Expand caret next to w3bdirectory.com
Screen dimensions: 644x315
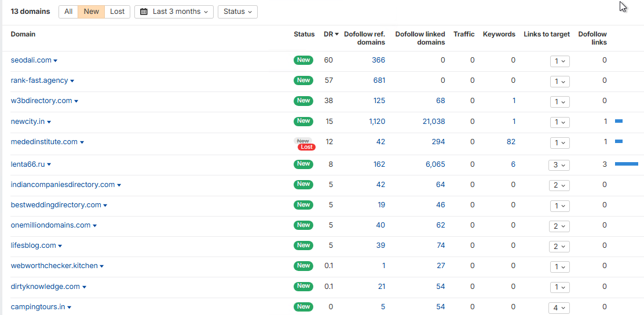point(76,101)
